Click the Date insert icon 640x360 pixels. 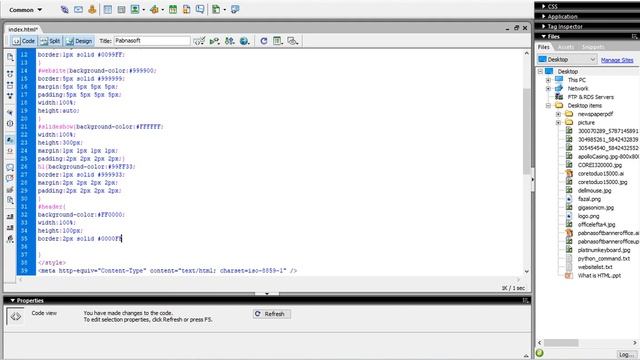173,9
